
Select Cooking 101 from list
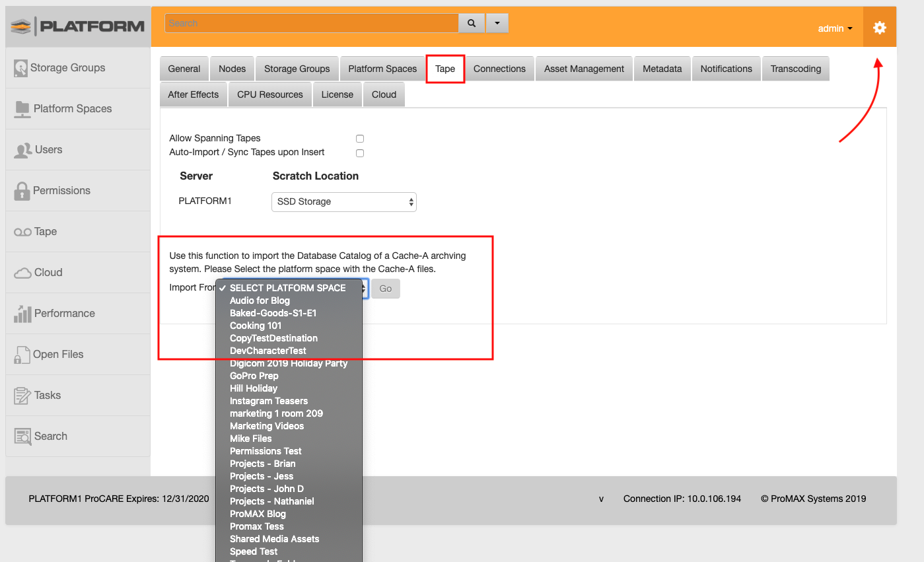(x=289, y=326)
